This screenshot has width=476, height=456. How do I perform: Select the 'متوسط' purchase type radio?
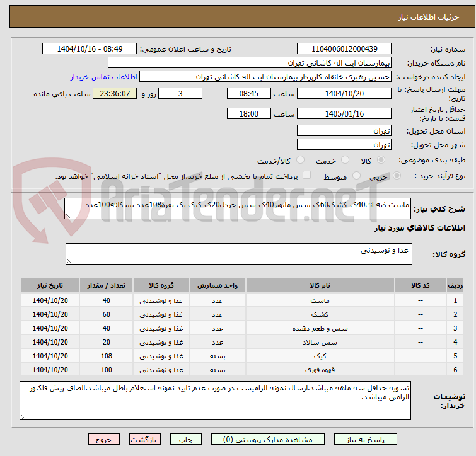(x=356, y=176)
